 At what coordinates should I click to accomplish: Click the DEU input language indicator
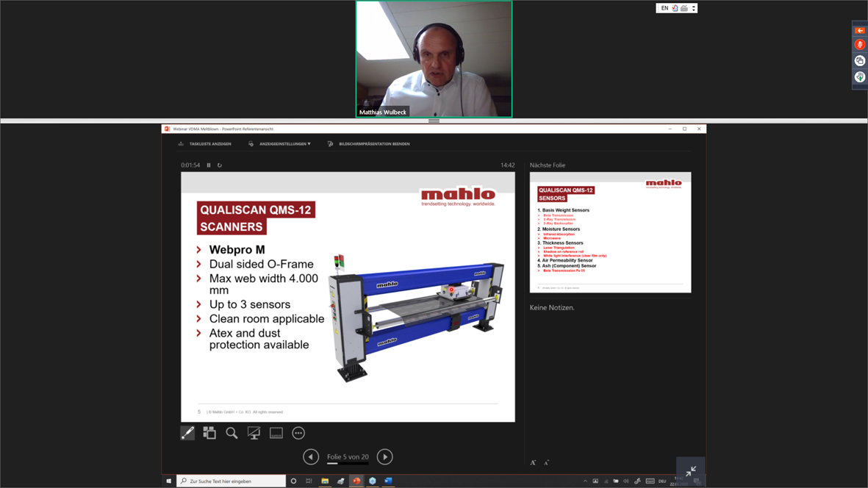coord(662,481)
